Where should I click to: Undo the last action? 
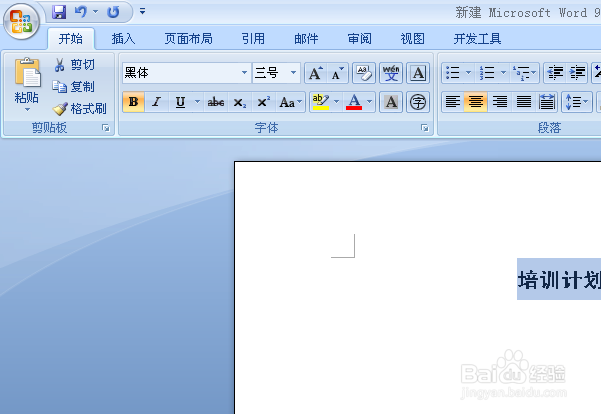80,12
